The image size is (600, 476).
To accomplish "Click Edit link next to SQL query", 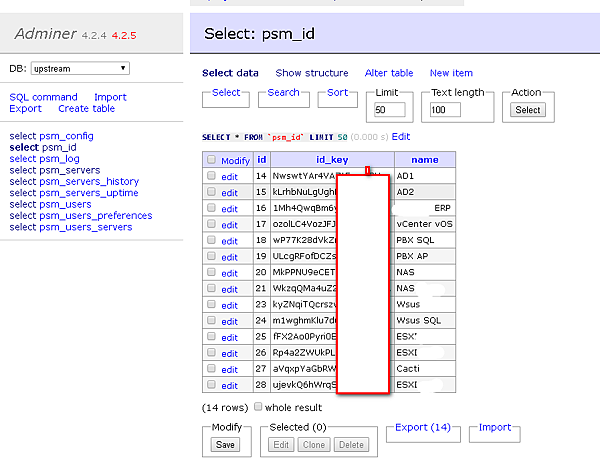I will tap(401, 137).
